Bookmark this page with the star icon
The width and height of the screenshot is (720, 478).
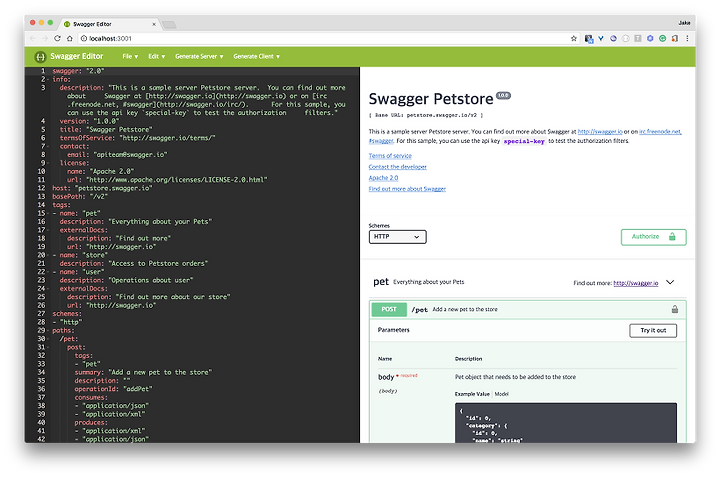(574, 39)
